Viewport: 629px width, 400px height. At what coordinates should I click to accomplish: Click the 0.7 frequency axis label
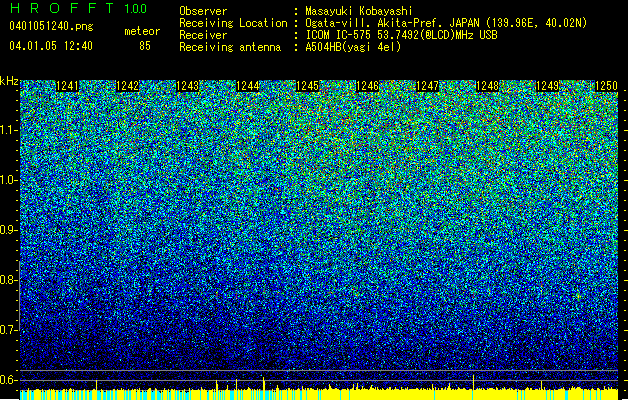pyautogui.click(x=8, y=330)
